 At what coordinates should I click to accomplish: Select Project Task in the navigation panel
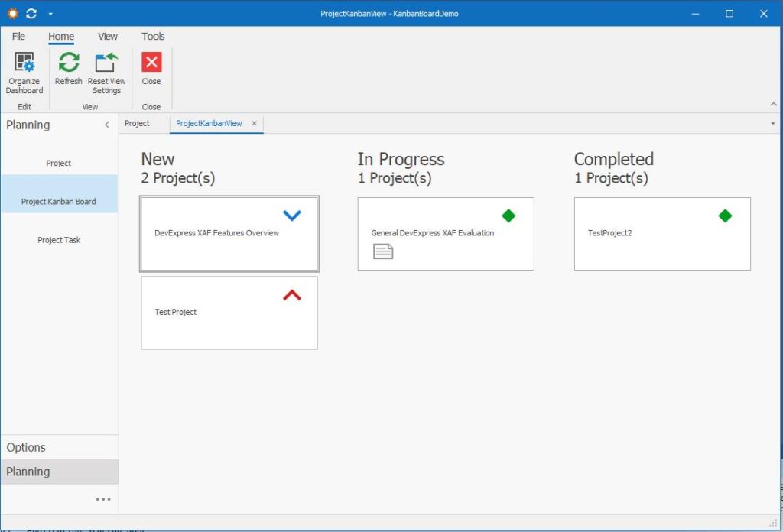tap(59, 240)
